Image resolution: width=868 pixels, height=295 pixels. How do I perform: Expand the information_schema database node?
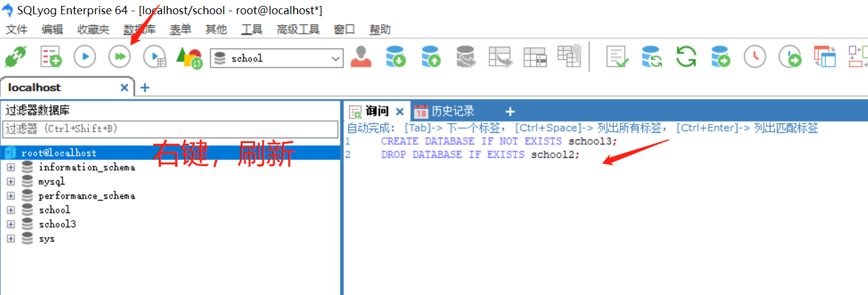11,167
